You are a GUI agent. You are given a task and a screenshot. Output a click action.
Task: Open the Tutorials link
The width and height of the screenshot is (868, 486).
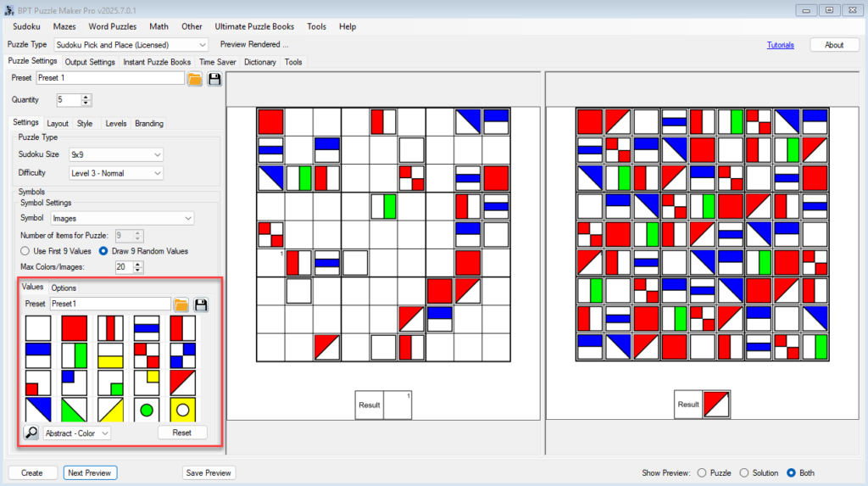click(x=781, y=45)
